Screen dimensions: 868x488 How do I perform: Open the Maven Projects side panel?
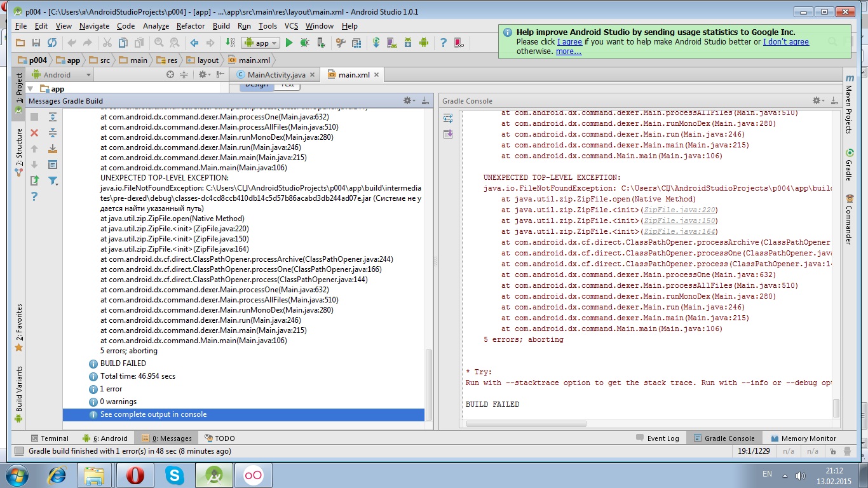point(849,104)
